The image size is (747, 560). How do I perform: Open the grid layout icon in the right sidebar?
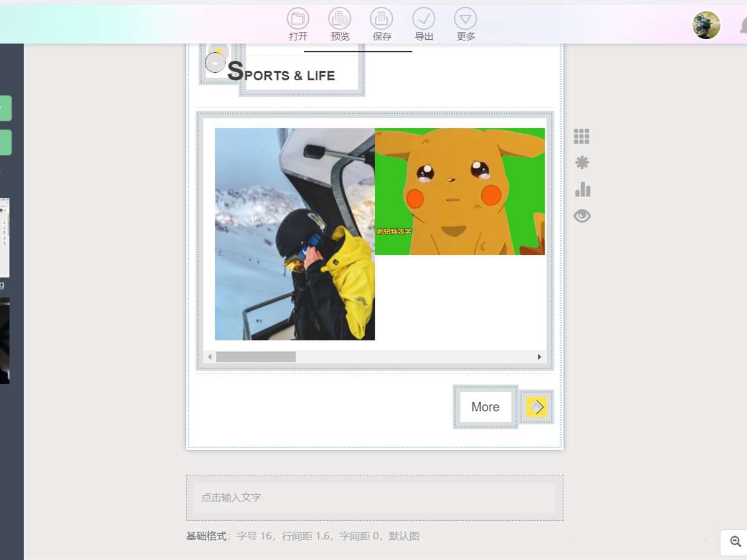581,136
